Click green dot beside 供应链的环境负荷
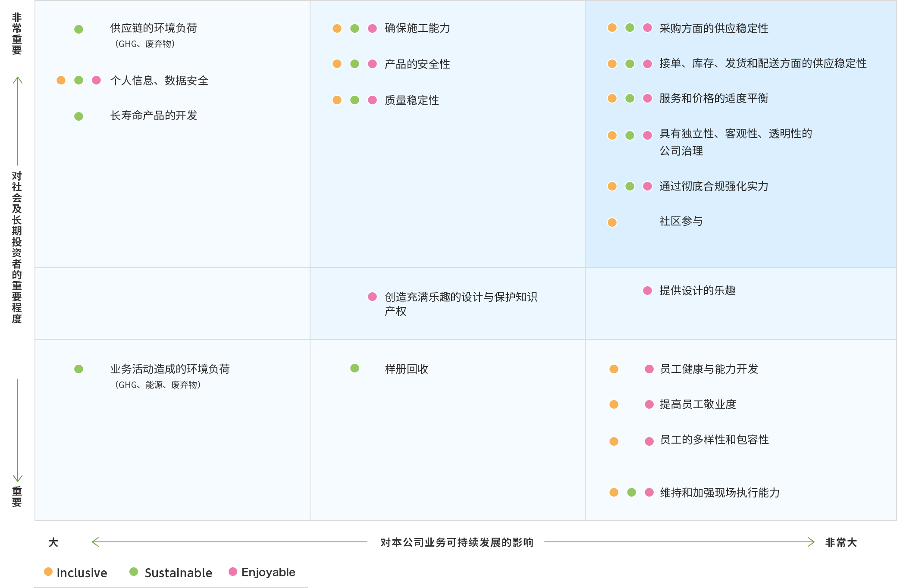The height and width of the screenshot is (588, 897). (x=78, y=29)
